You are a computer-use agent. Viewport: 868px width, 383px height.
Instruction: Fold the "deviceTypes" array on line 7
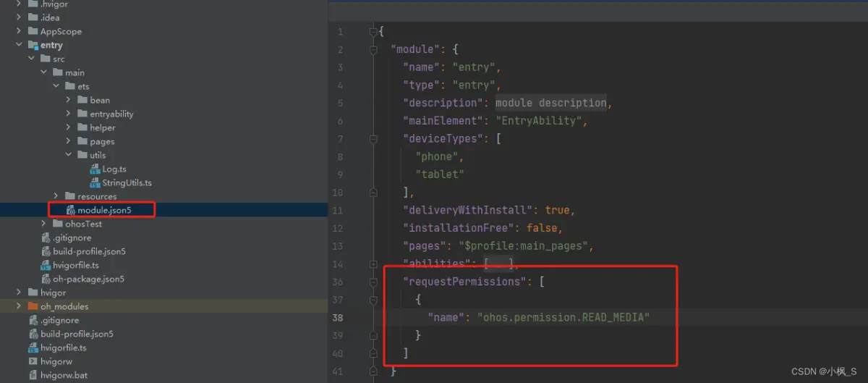(x=373, y=138)
